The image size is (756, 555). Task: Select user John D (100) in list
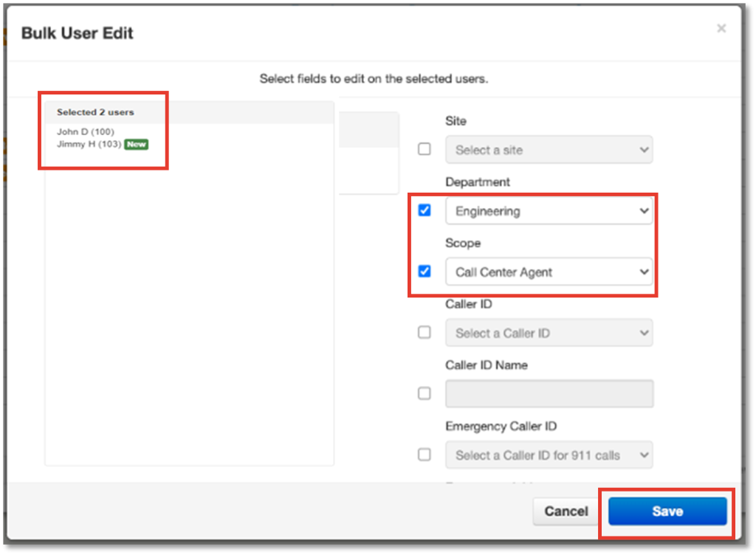click(x=86, y=132)
